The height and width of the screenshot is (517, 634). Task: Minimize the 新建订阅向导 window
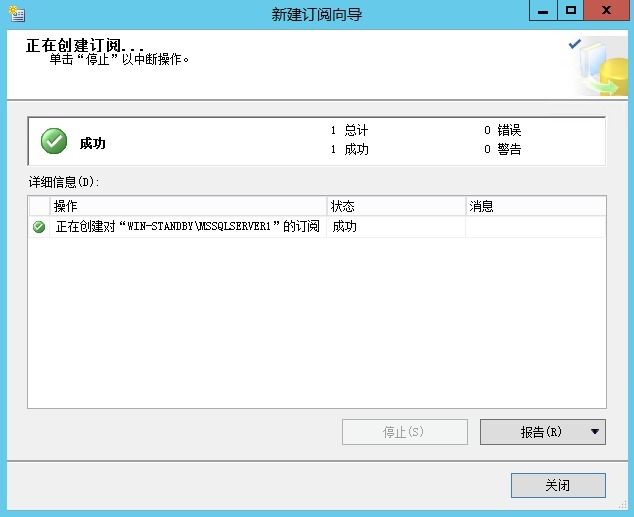[x=542, y=11]
